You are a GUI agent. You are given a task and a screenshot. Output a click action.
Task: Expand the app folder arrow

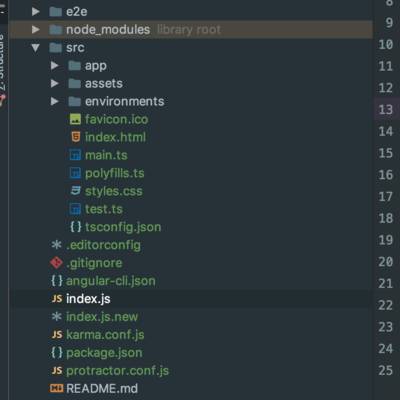coord(55,65)
